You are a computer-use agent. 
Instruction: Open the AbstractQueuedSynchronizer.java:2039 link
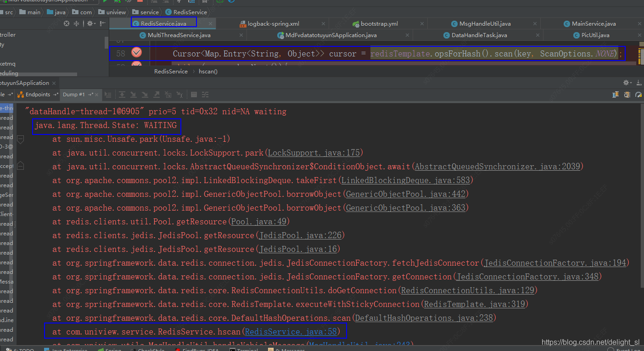(497, 167)
